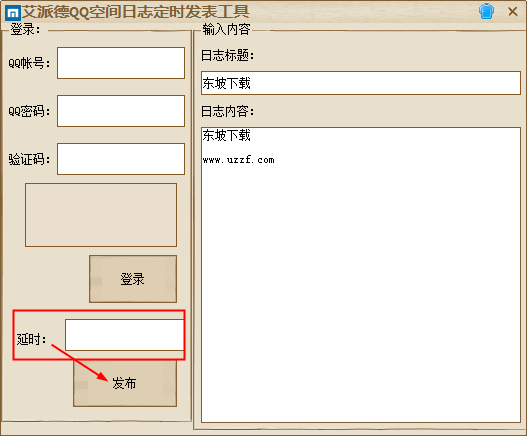Click the 延时 delay input field
Image resolution: width=527 pixels, height=436 pixels.
coord(124,335)
